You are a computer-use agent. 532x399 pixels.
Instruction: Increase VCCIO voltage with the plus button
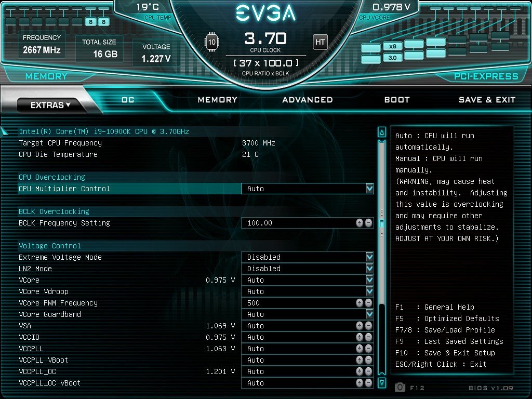360,337
